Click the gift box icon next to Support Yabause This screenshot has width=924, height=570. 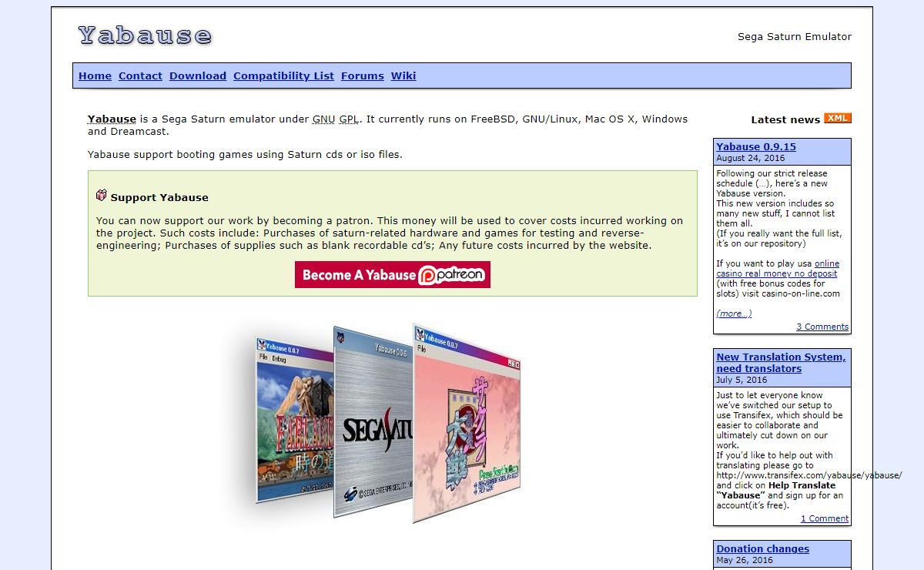(101, 196)
